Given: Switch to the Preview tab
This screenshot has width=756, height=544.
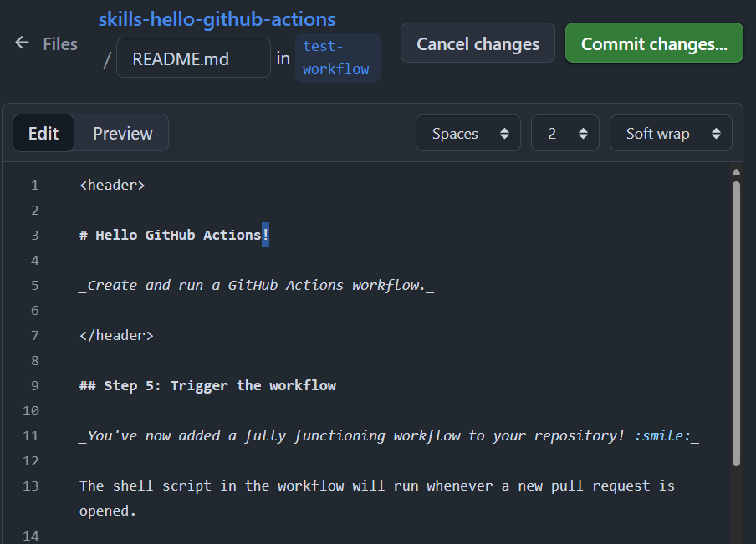Looking at the screenshot, I should point(122,134).
